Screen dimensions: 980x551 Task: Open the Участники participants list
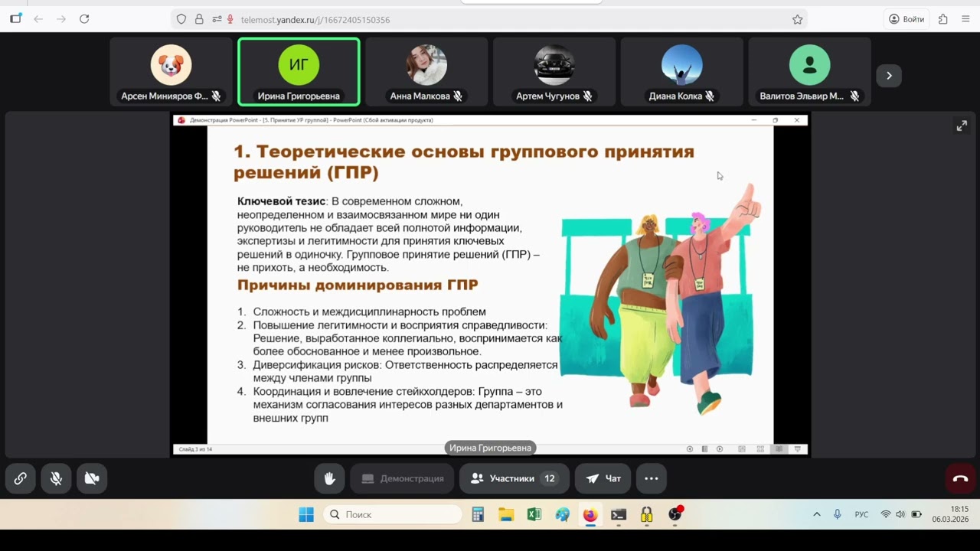(x=514, y=478)
